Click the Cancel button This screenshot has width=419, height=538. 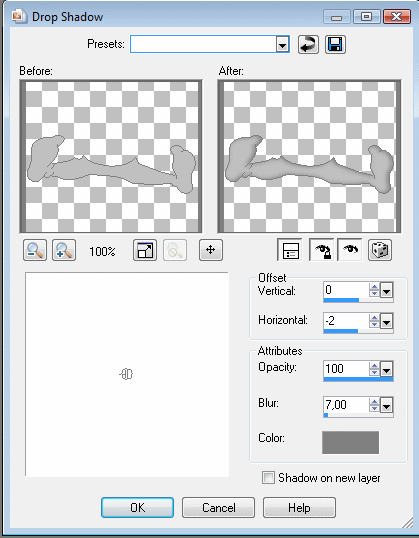point(219,507)
